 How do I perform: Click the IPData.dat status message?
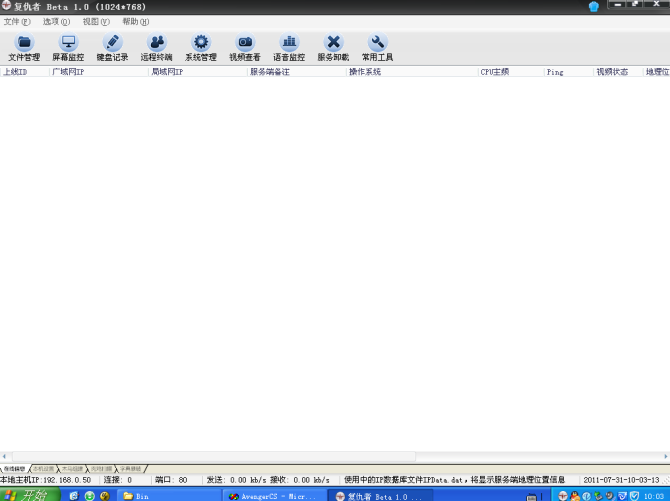[x=454, y=480]
